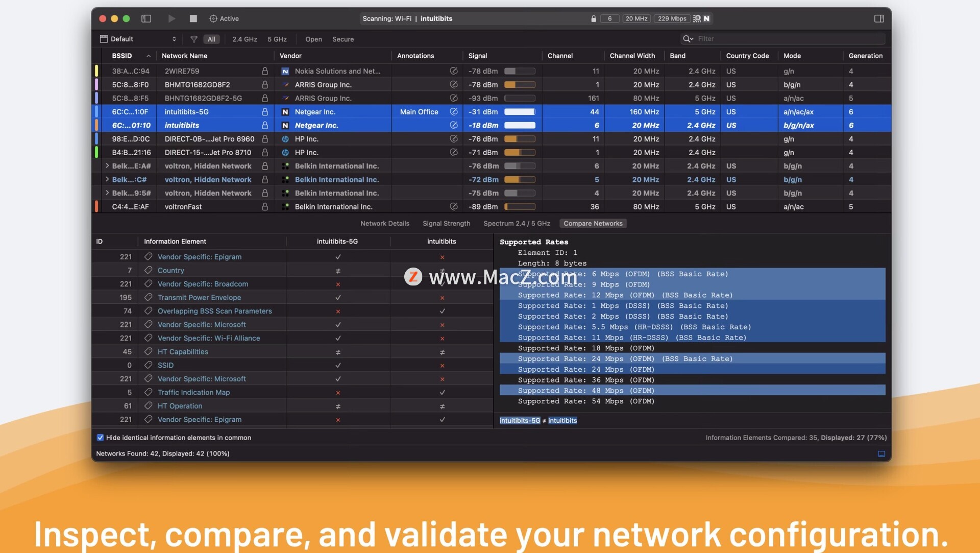
Task: Click the lock icon on 2WIRE759 row
Action: tap(265, 71)
